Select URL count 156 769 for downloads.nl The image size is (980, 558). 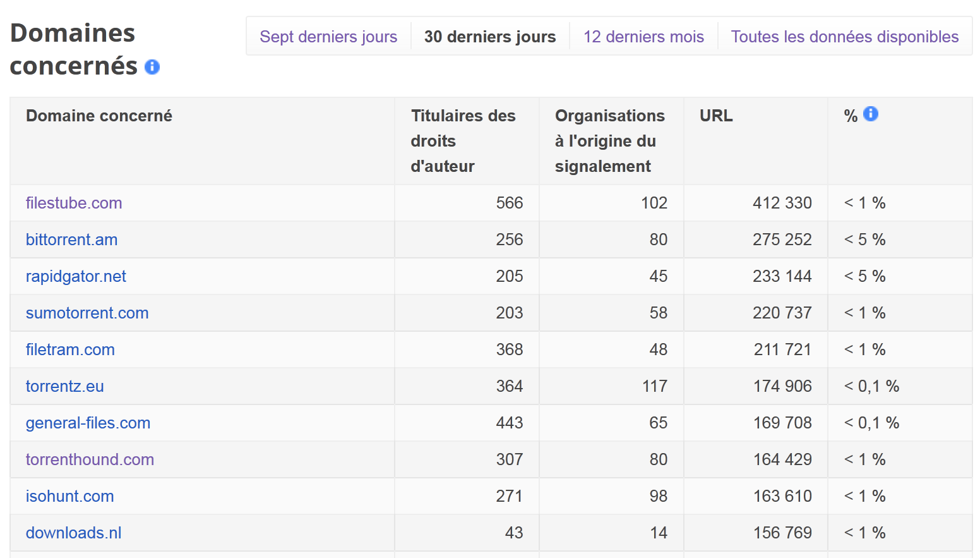[x=782, y=533]
